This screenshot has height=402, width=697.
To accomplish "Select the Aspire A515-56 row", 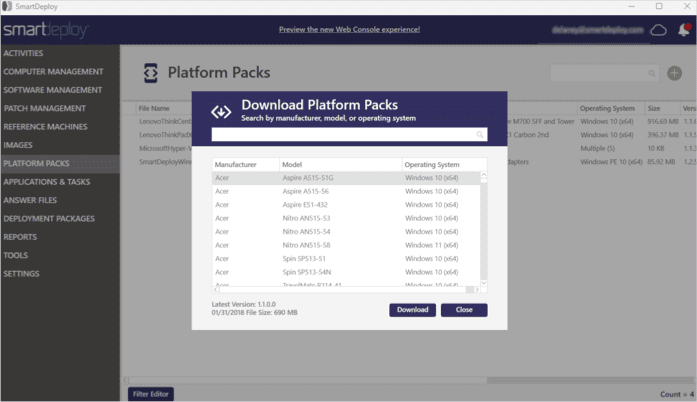I will coord(346,191).
